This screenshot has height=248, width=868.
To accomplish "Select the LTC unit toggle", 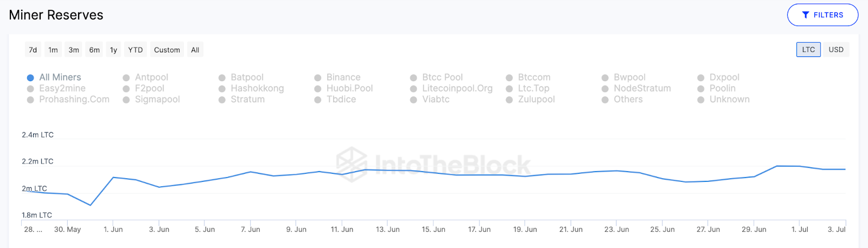I will pyautogui.click(x=808, y=49).
